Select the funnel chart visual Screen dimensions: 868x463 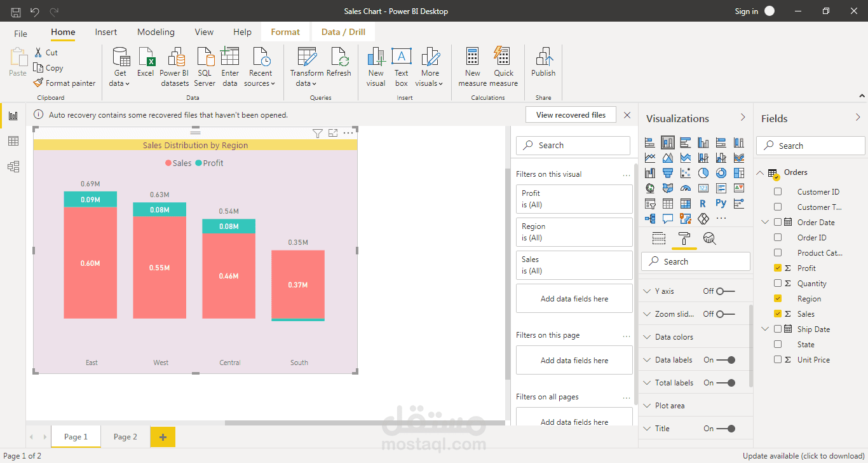pyautogui.click(x=668, y=173)
